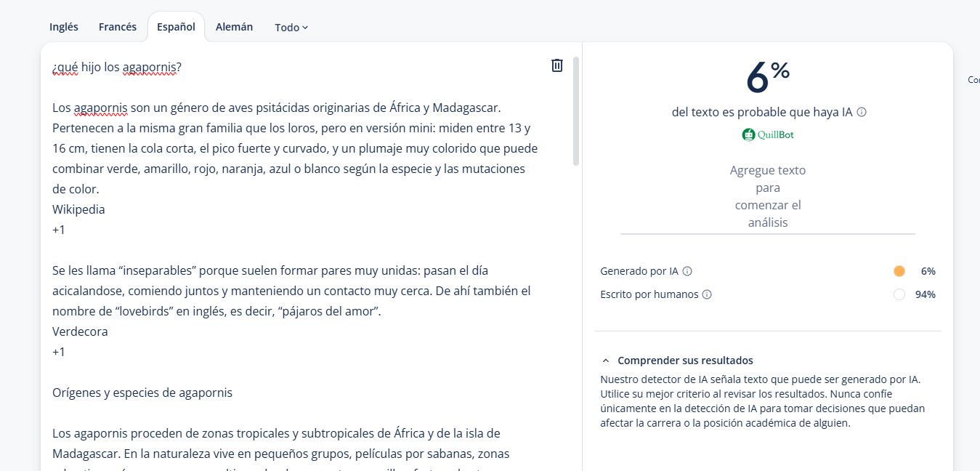Open the info icon beside 'haya IA'
Viewport: 980px width, 471px height.
tap(862, 113)
